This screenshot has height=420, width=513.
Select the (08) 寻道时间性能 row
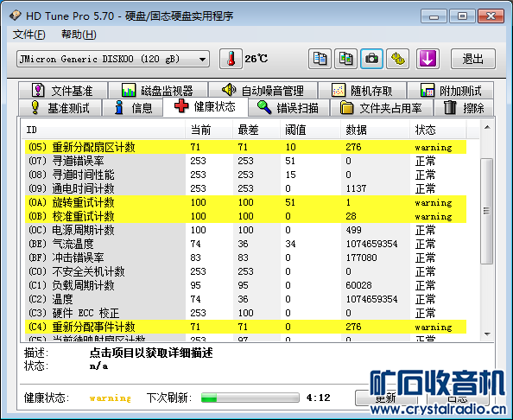click(x=245, y=175)
